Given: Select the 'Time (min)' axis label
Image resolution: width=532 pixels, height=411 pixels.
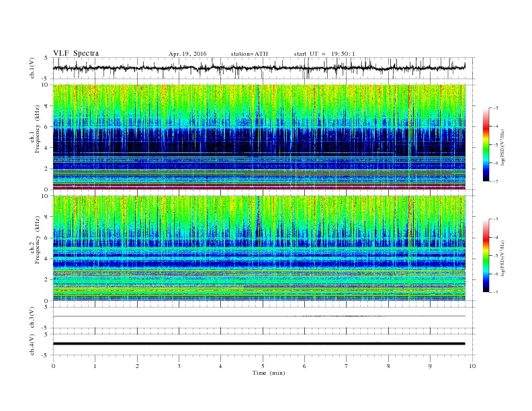Looking at the screenshot, I should click(269, 373).
